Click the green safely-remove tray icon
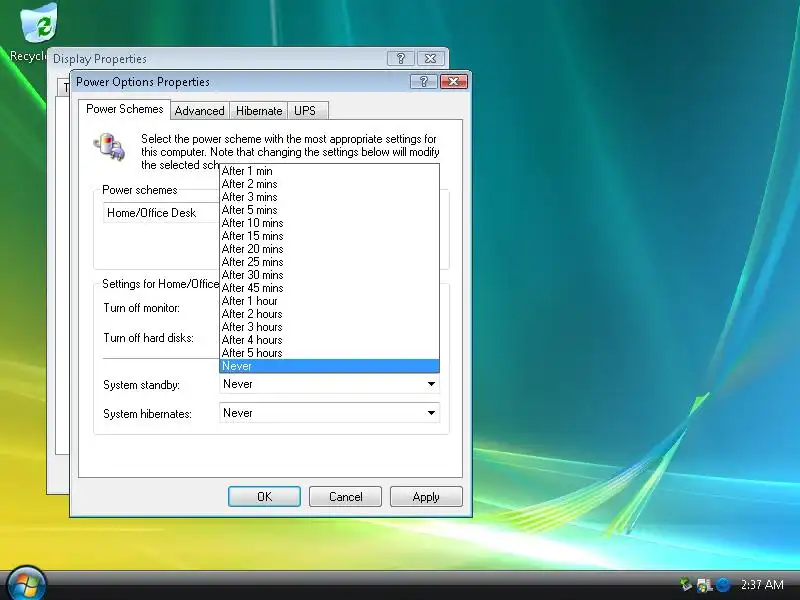This screenshot has width=800, height=600. tap(686, 584)
